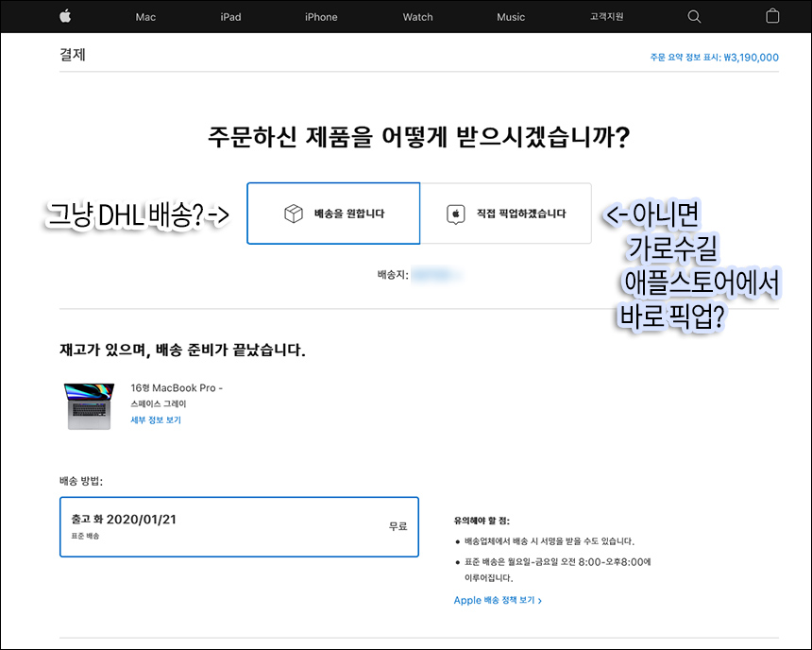
Task: Open the 고객지원 support menu
Action: click(606, 17)
